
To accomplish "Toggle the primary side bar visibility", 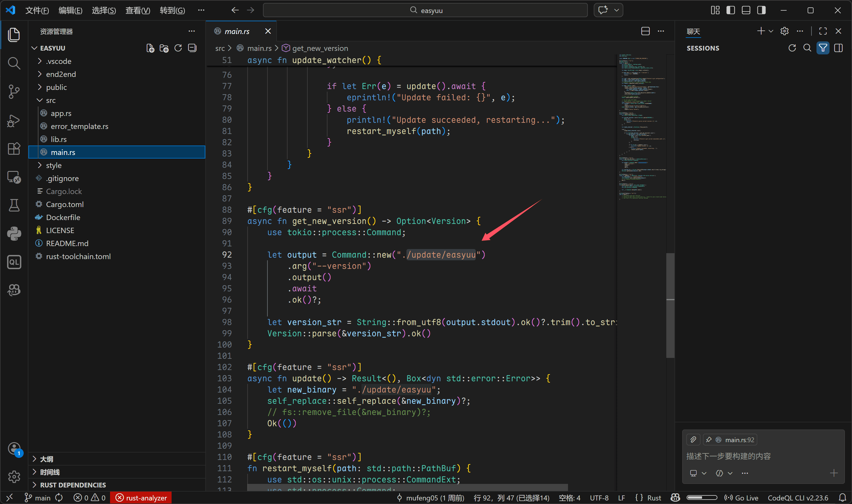I will [x=730, y=10].
